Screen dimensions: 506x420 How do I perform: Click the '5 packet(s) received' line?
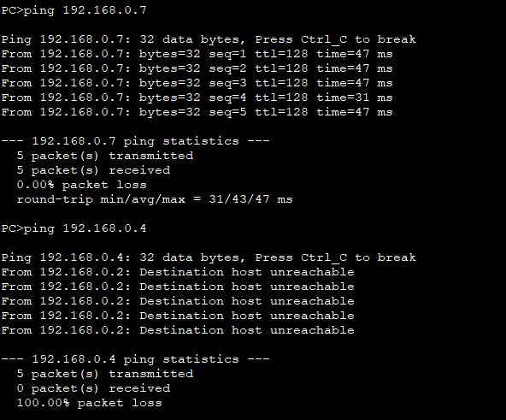[93, 170]
